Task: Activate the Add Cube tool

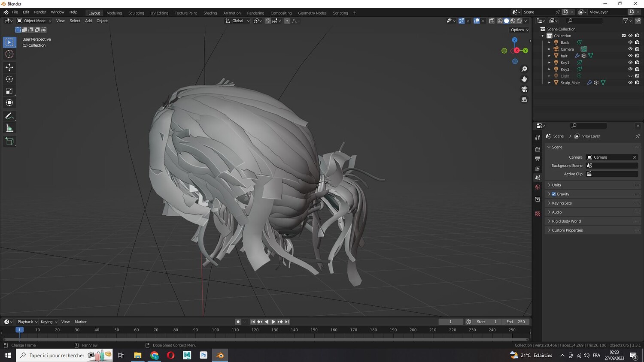Action: tap(9, 142)
